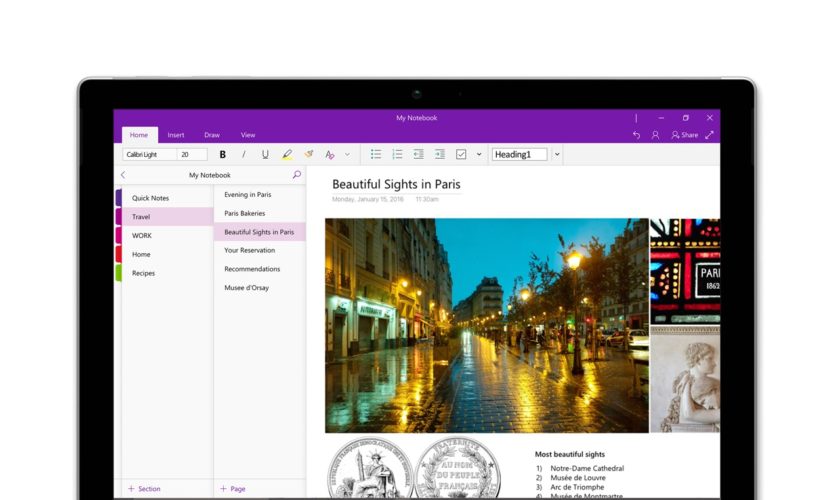Expand more font formatting options

click(347, 155)
